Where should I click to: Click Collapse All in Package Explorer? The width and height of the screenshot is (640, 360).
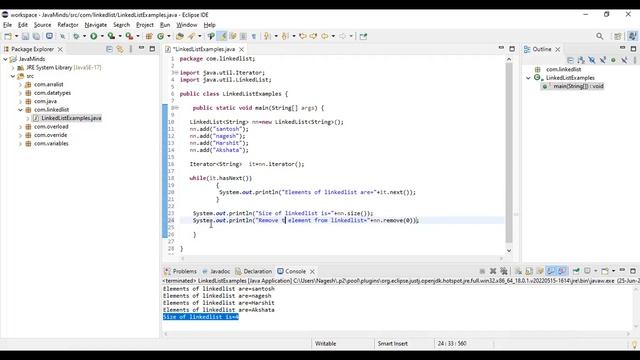[x=109, y=49]
